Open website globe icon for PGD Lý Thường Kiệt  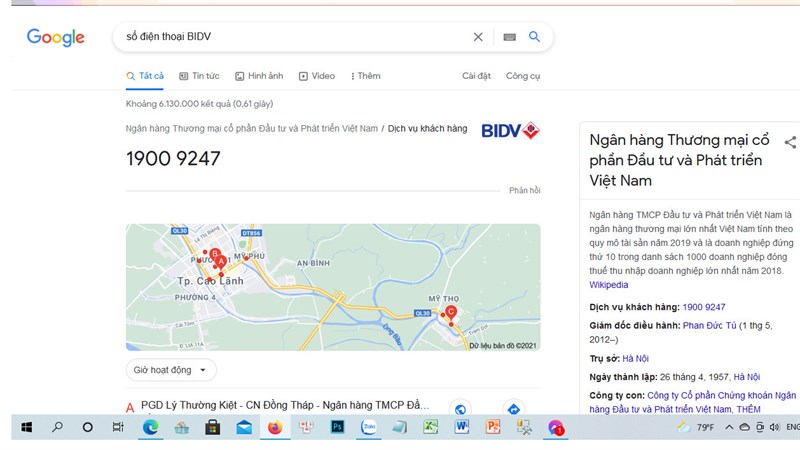click(x=460, y=409)
